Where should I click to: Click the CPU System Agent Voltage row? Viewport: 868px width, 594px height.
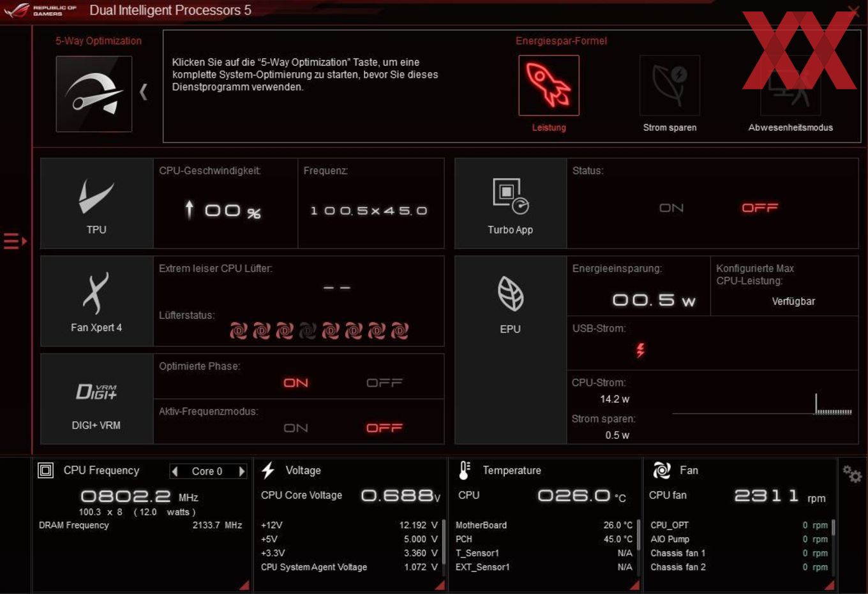349,567
